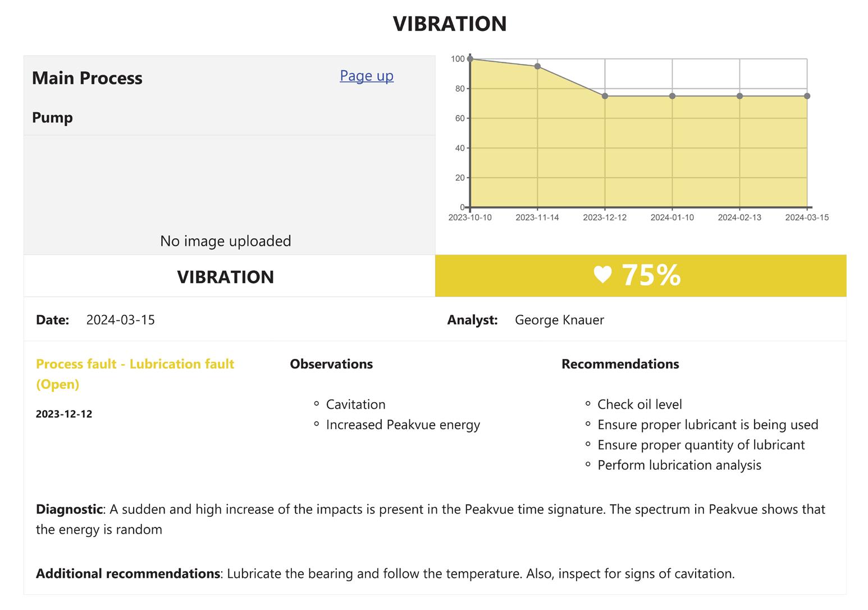Click the fault date 2023-12-12

pyautogui.click(x=64, y=414)
